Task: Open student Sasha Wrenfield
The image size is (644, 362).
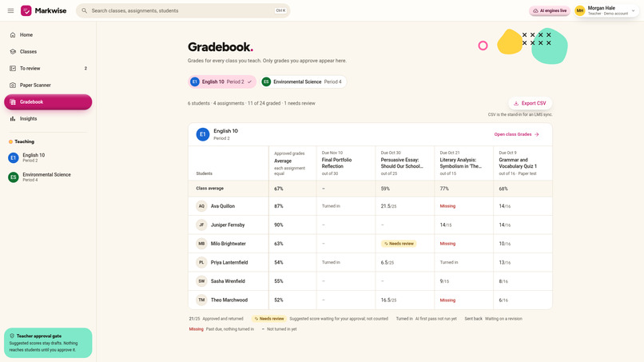Action: (228, 281)
